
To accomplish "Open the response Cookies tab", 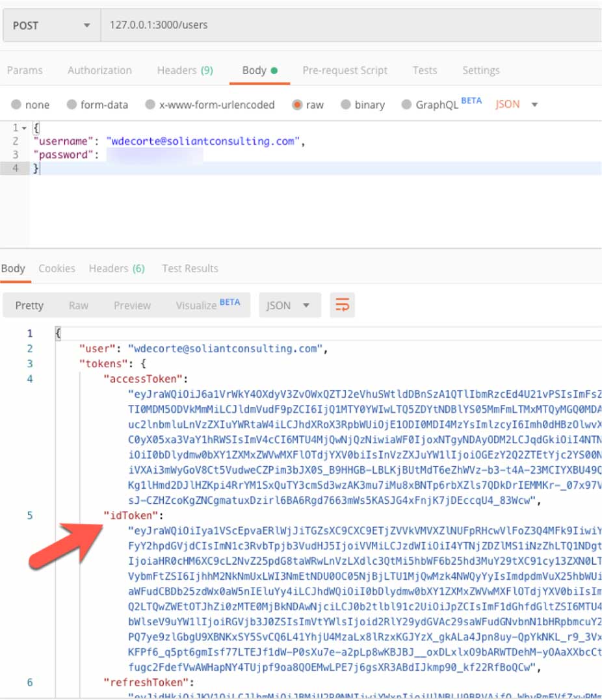I will [x=57, y=268].
